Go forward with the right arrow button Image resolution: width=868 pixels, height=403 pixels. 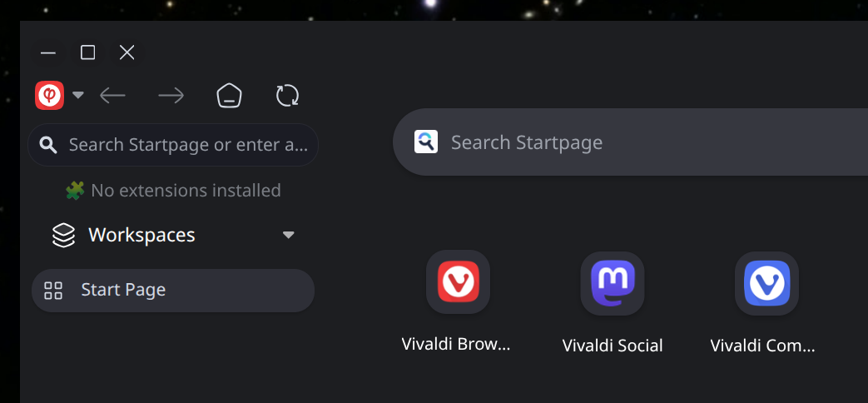(171, 96)
